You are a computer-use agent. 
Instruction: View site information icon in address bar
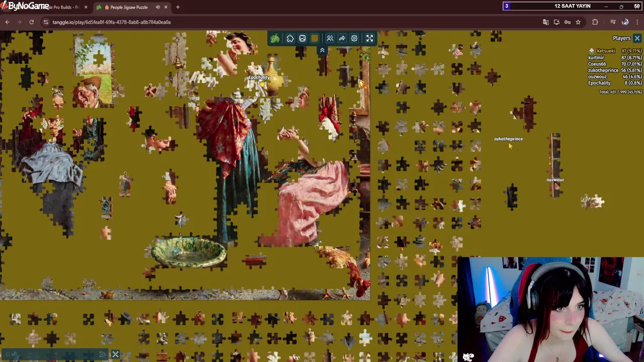(x=46, y=22)
